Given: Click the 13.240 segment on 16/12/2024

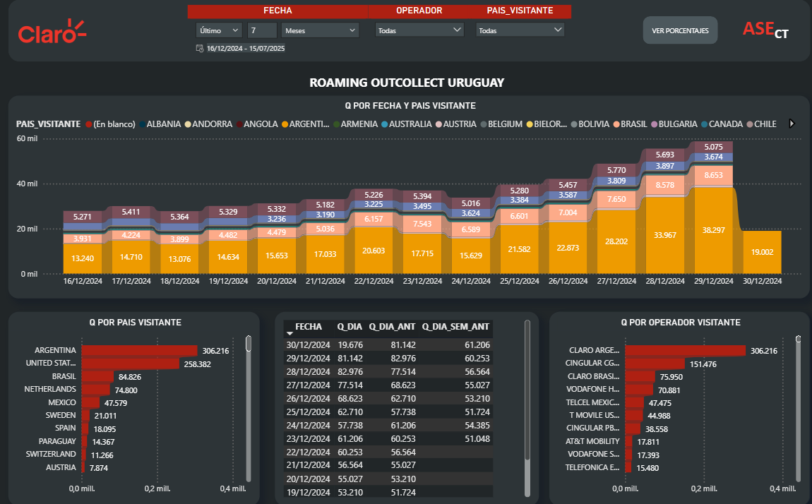Looking at the screenshot, I should coord(83,258).
